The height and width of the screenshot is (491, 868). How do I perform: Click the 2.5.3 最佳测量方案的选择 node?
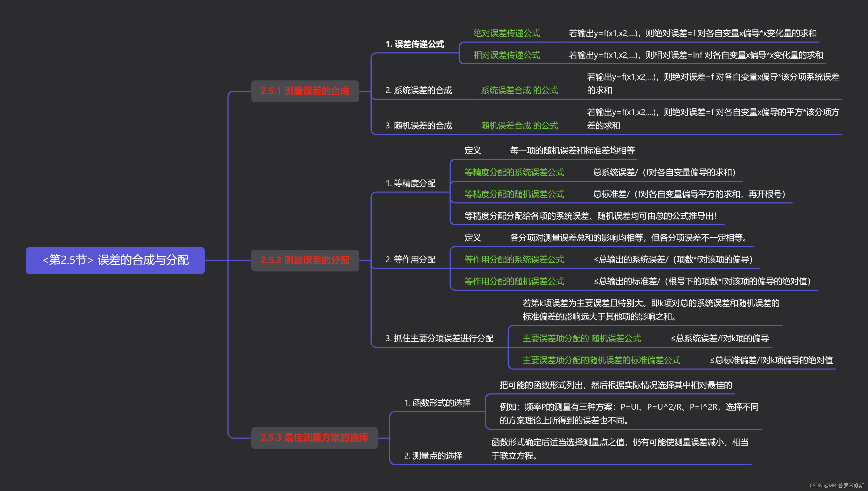(314, 438)
